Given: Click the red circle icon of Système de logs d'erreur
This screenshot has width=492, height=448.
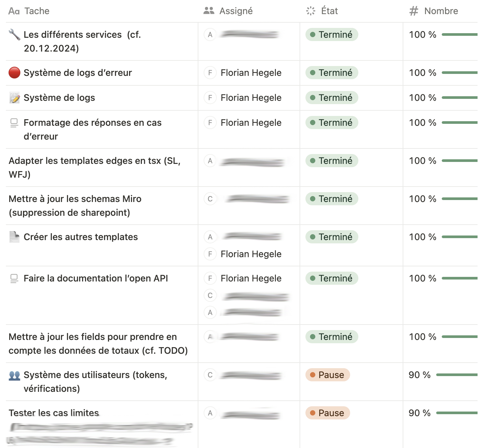Looking at the screenshot, I should click(x=14, y=73).
